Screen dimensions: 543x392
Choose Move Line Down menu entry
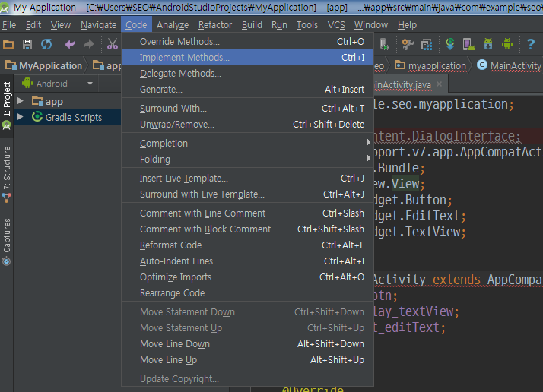(247, 343)
